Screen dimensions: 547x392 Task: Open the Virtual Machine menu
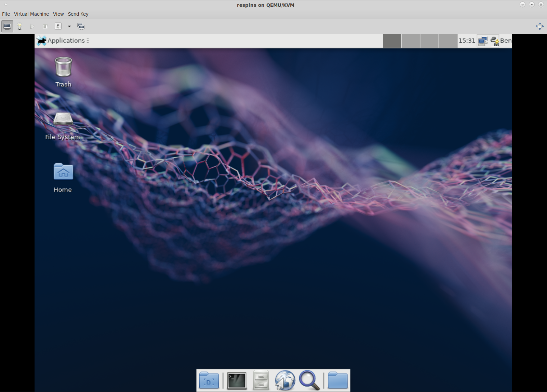[x=31, y=14]
